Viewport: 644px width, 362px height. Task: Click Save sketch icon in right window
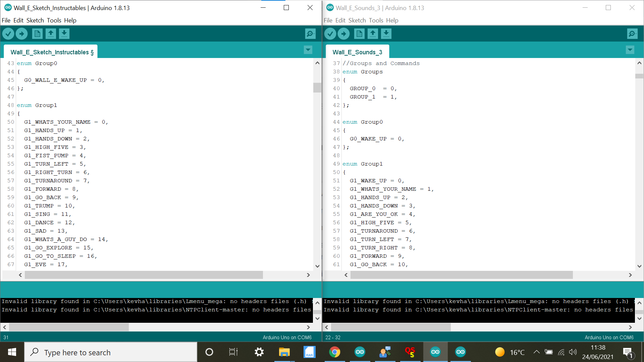point(386,34)
